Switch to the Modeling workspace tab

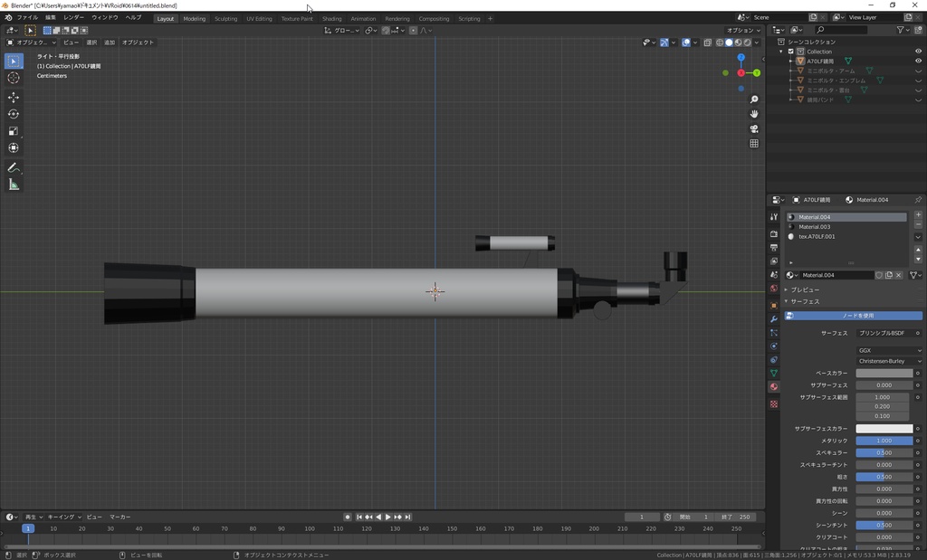194,19
